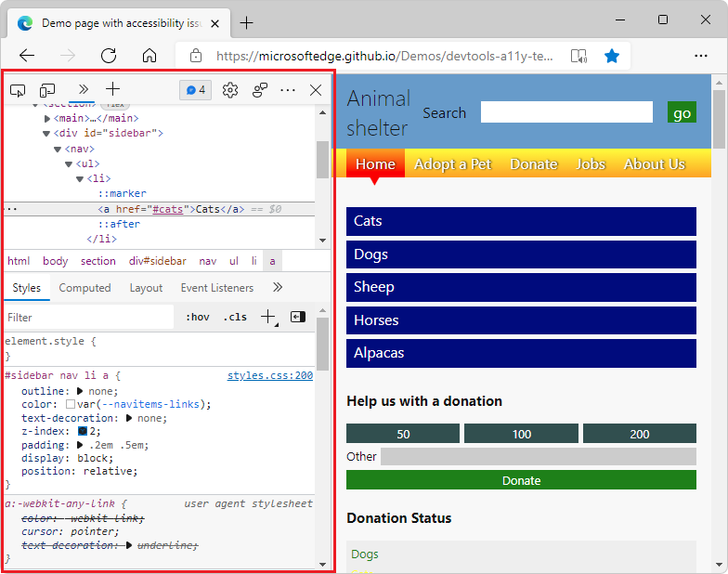Add a new style rule
This screenshot has width=728, height=574.
coord(267,318)
